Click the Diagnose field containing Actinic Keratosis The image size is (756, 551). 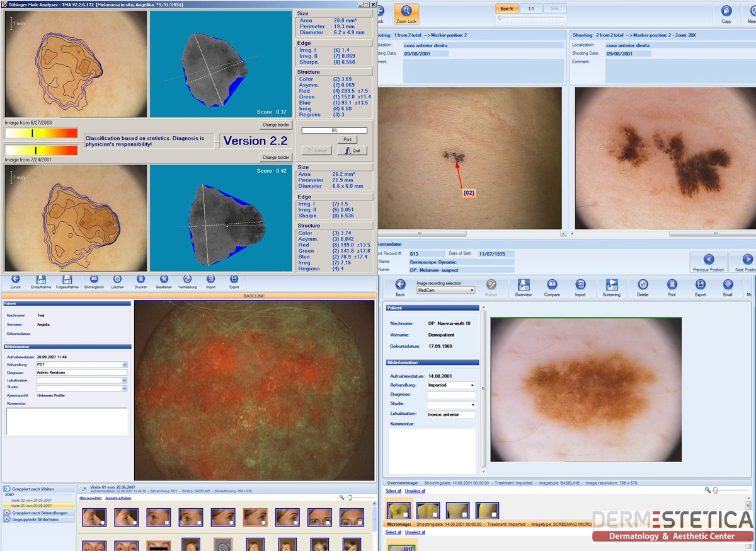pyautogui.click(x=82, y=373)
